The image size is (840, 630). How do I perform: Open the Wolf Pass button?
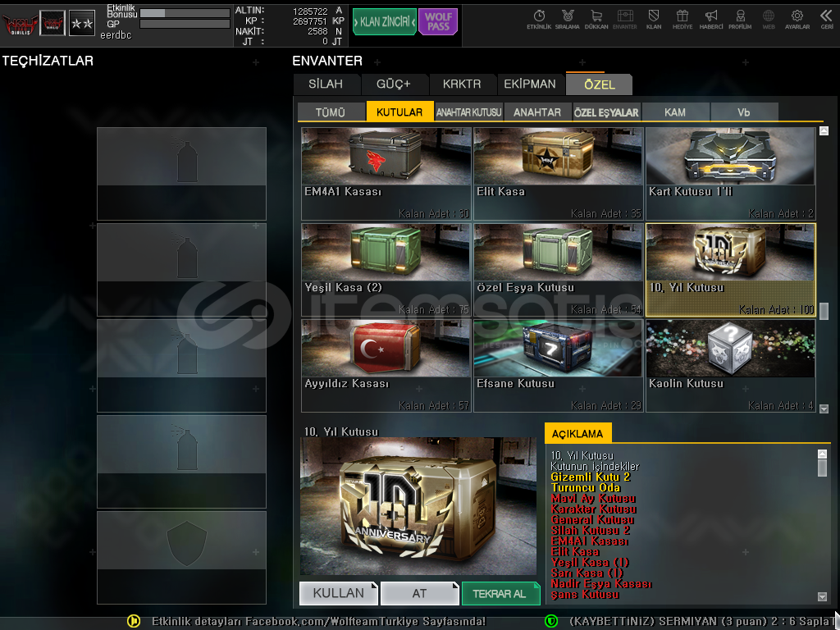[x=438, y=21]
